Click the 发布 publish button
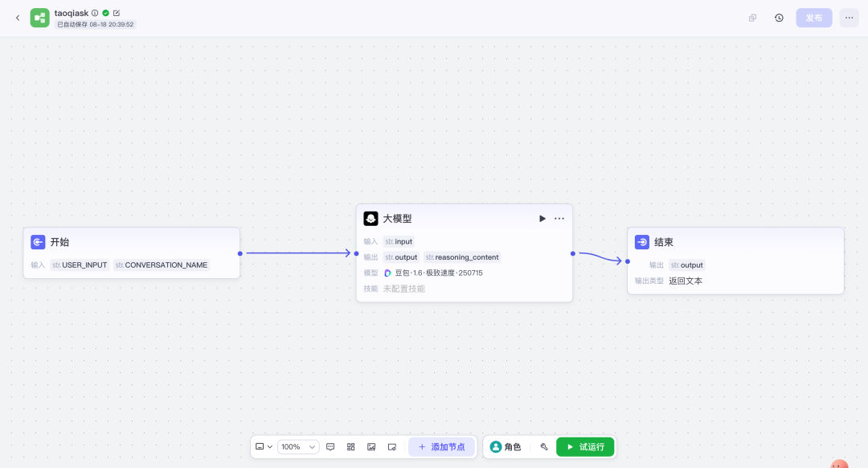Screen dimensions: 868x468 [x=813, y=18]
